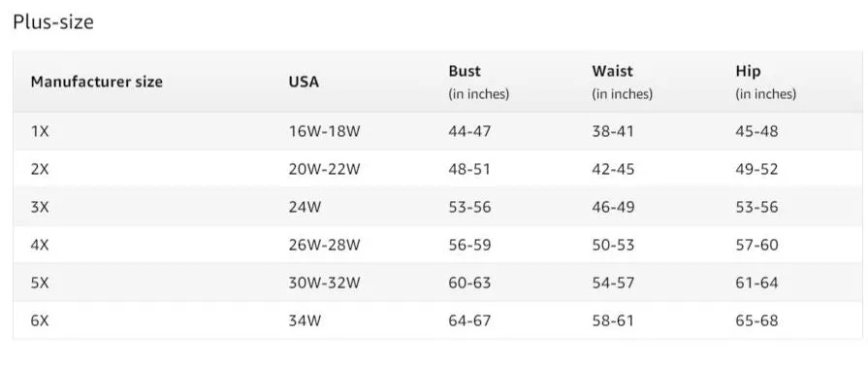
Task: Select the 6X size row label
Action: click(x=40, y=320)
